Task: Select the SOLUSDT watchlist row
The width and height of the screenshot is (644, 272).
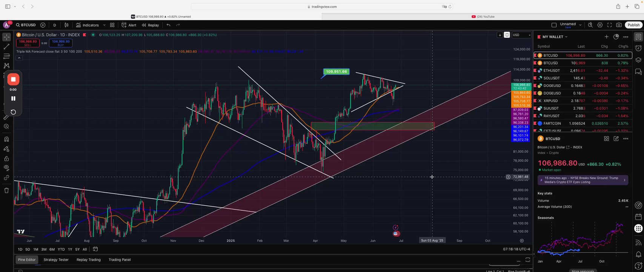Action: coord(583,78)
